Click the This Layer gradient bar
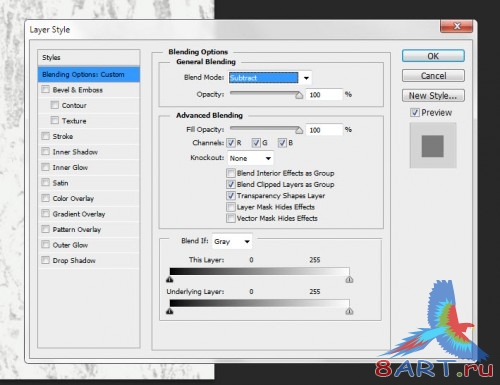 [x=259, y=271]
